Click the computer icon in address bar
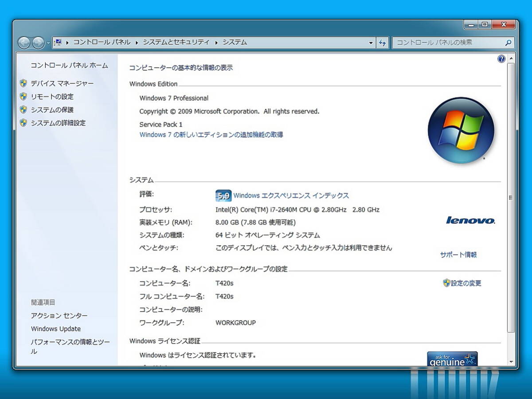Screen dimensions: 532x399 pyautogui.click(x=58, y=43)
